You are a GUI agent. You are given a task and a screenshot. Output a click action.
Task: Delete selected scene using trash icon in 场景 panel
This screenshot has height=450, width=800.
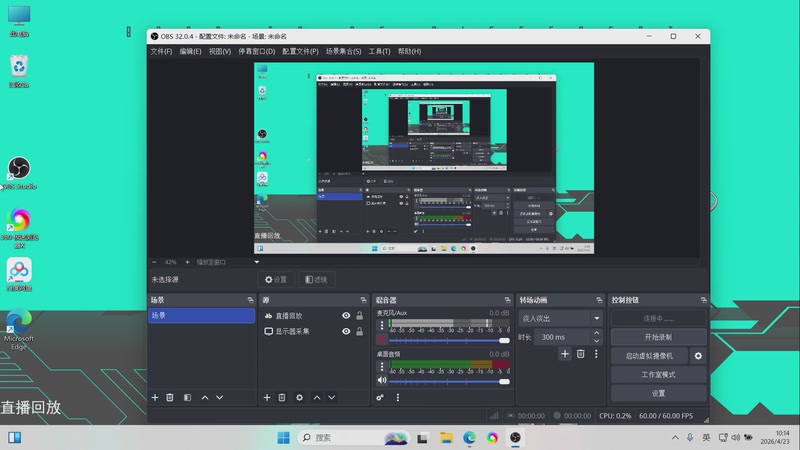(170, 397)
